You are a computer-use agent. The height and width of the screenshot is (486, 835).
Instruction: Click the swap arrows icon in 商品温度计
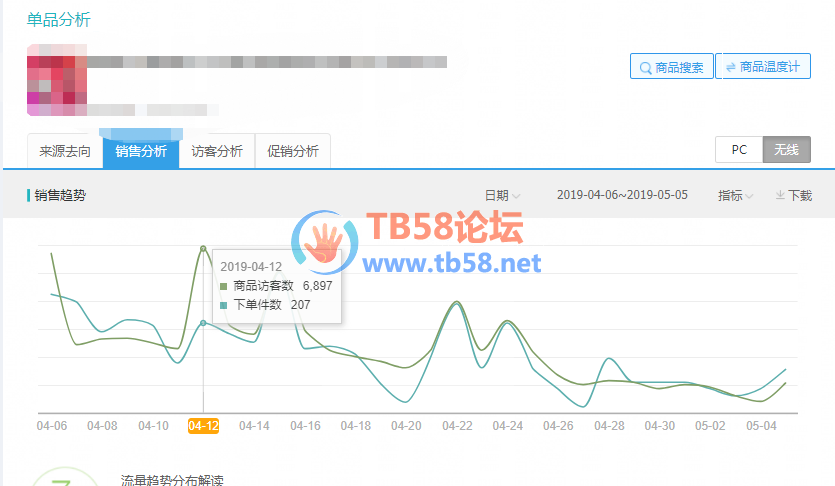coord(731,67)
